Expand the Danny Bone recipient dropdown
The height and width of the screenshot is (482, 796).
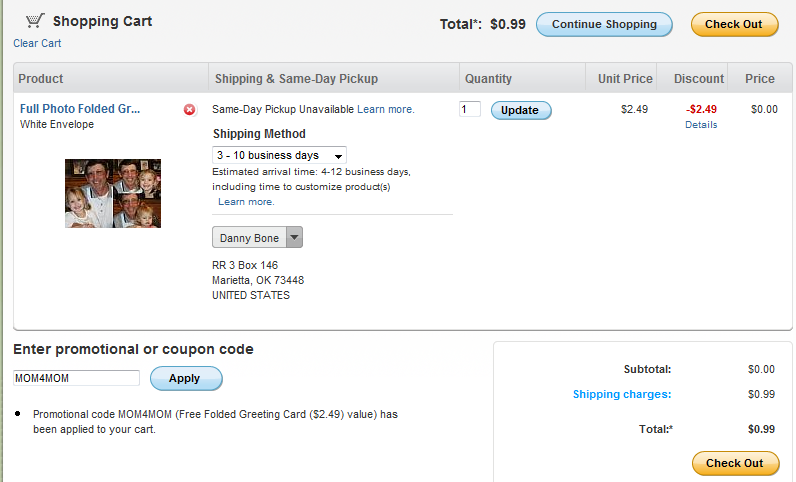pyautogui.click(x=294, y=238)
